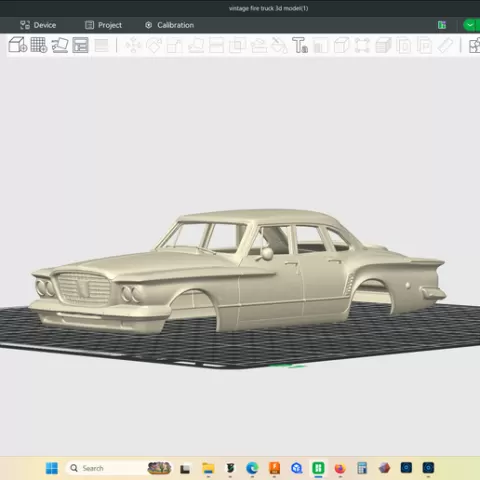Switch to the Project tab
The image size is (480, 480).
[103, 25]
